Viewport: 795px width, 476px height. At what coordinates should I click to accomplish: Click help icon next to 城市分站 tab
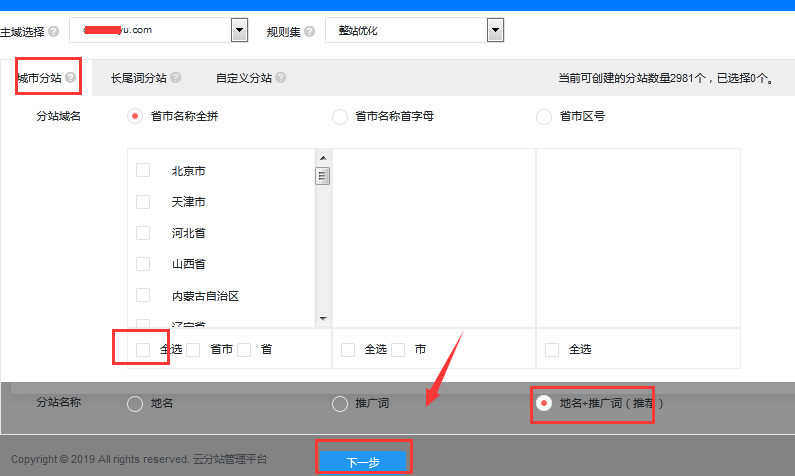tap(70, 77)
